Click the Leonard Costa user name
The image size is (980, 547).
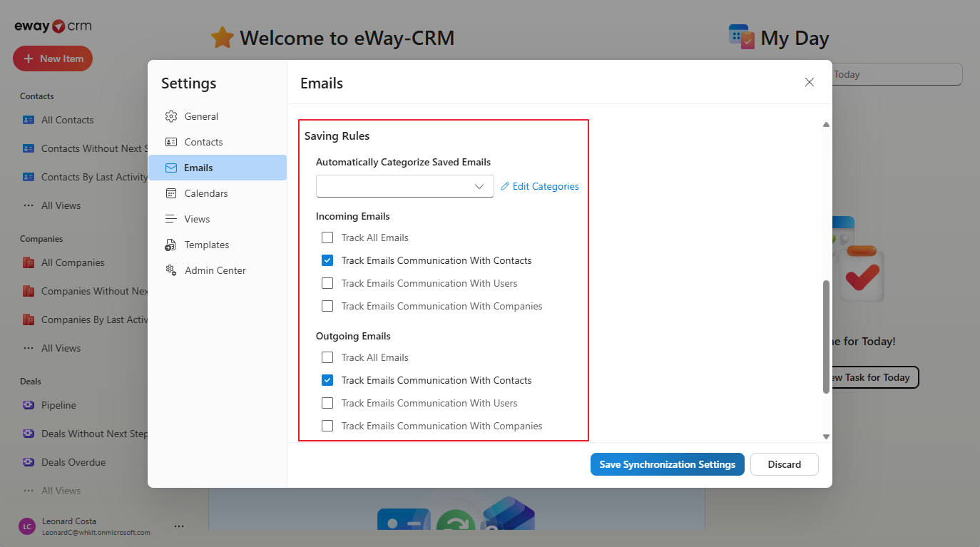(x=69, y=521)
